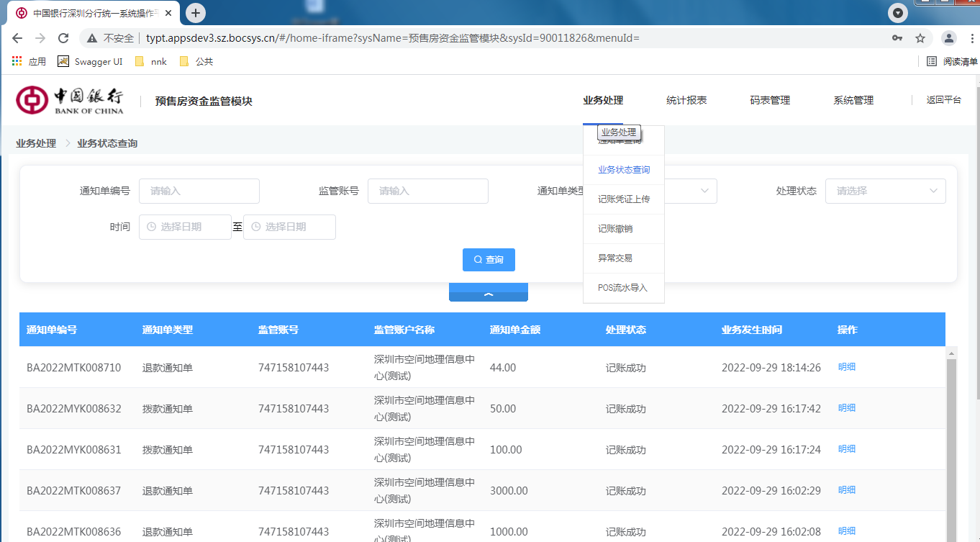Image resolution: width=980 pixels, height=542 pixels.
Task: Click 明细 for BA2022MYK008631
Action: pos(847,449)
